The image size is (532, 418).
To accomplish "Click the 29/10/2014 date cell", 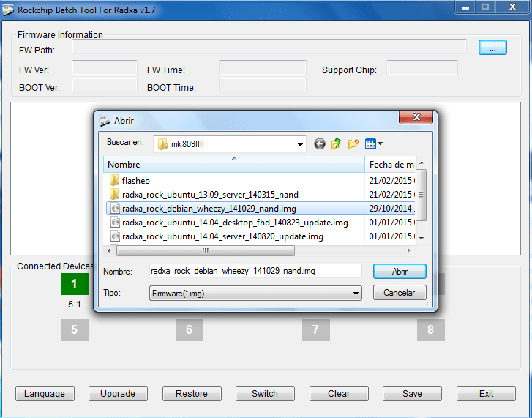I will [390, 209].
